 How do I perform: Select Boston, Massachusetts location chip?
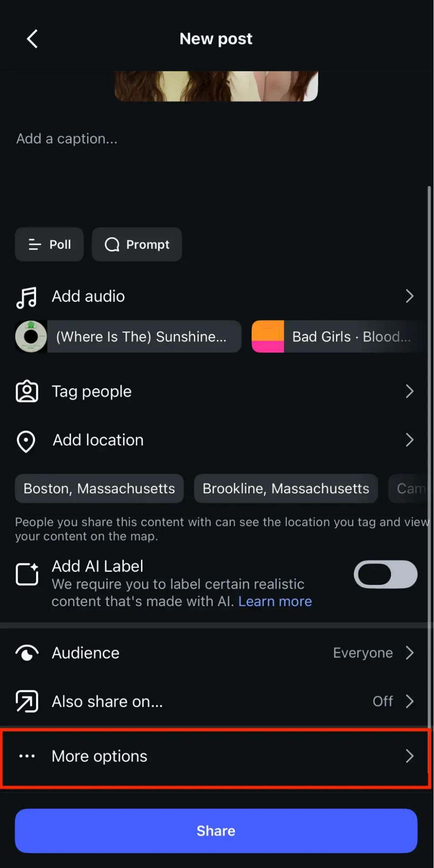pos(99,488)
